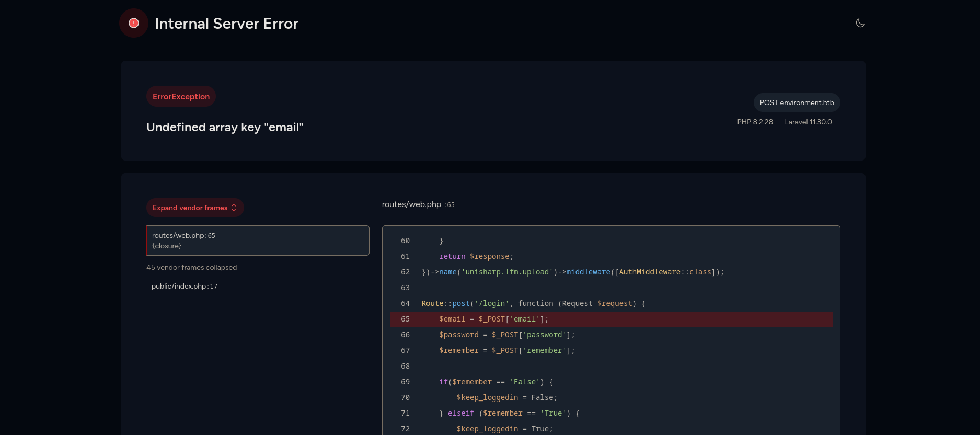This screenshot has width=980, height=435.
Task: Click the up-down chevron beside Expand vendor frames
Action: pyautogui.click(x=234, y=208)
